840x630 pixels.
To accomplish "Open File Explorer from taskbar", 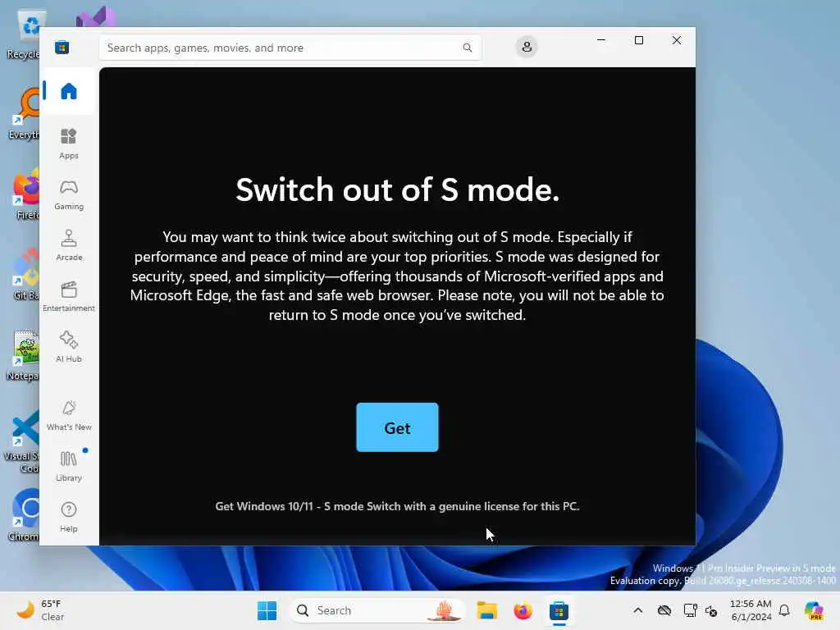I will (x=487, y=610).
